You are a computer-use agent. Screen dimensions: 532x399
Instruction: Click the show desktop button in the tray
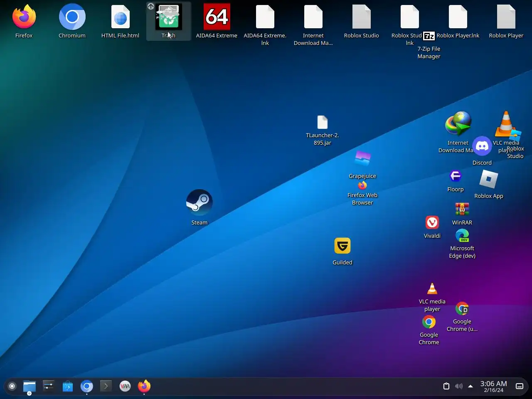tap(520, 386)
